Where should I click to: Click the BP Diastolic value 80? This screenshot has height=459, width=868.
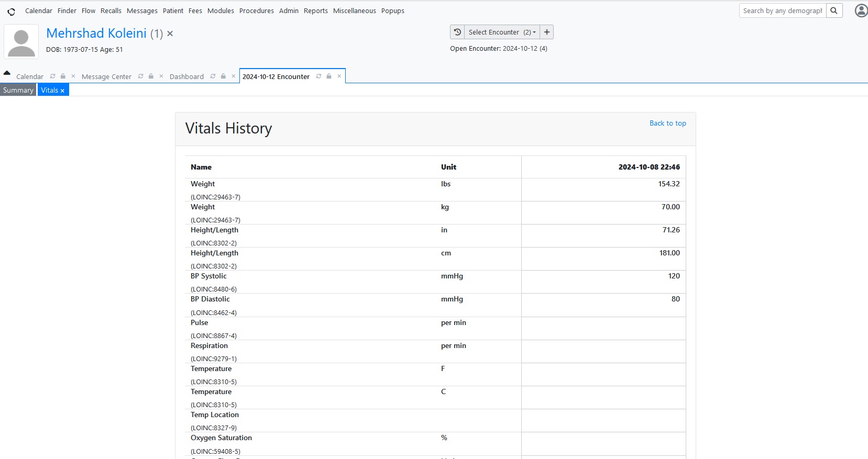(x=676, y=299)
